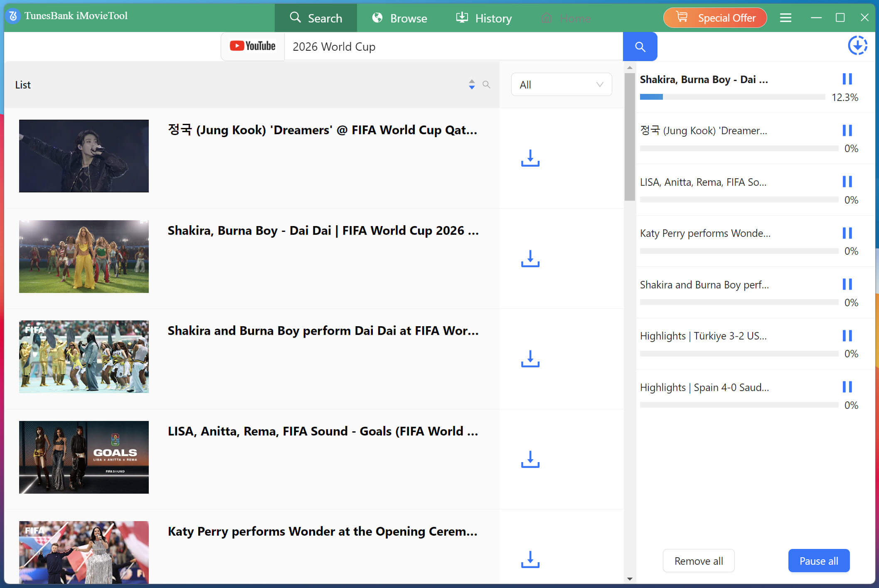Open the GOALS video thumbnail

coord(84,457)
